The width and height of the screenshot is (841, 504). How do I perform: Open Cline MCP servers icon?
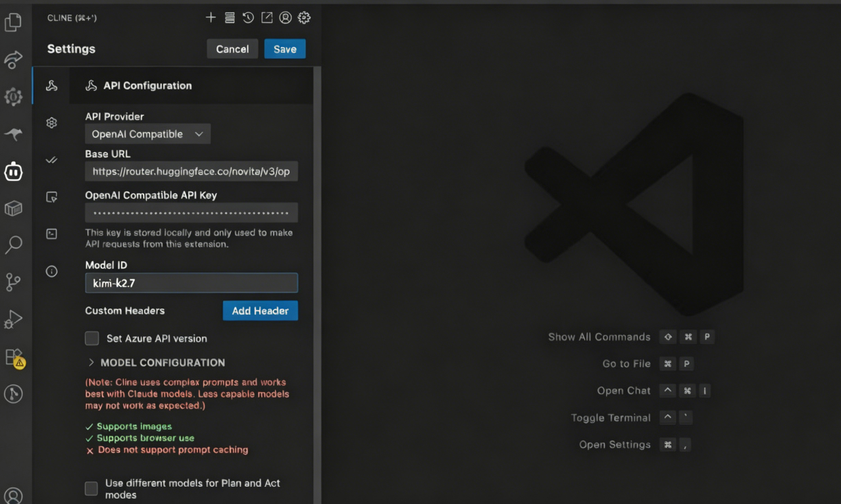(230, 18)
